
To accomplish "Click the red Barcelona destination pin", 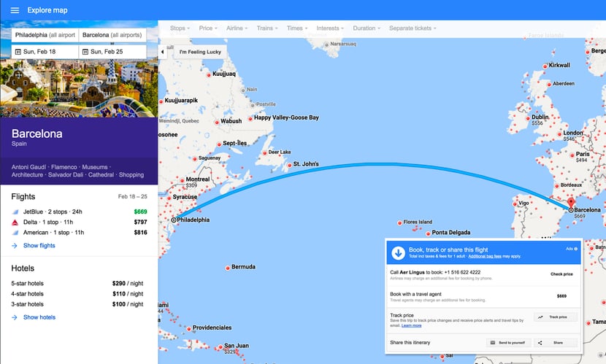I will pos(571,202).
